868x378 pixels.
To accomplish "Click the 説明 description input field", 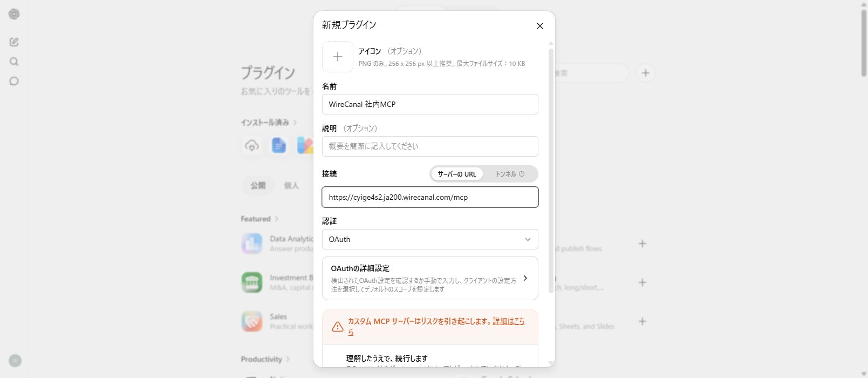I will 430,146.
